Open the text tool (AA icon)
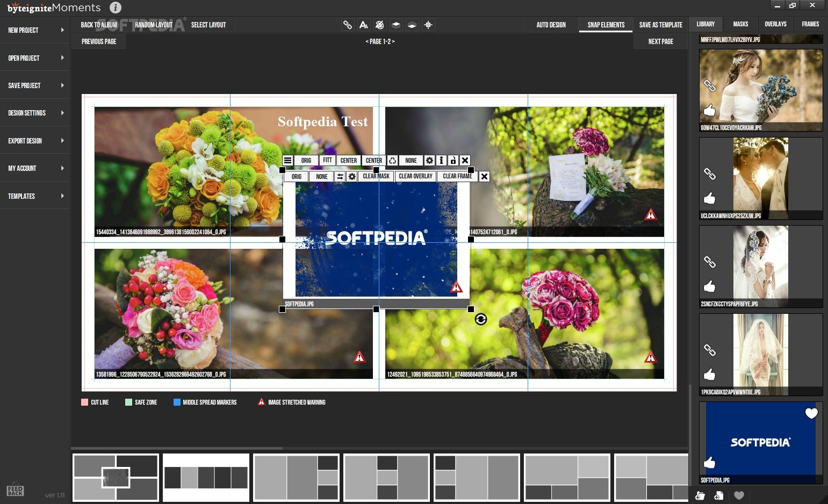The height and width of the screenshot is (504, 828). [364, 25]
